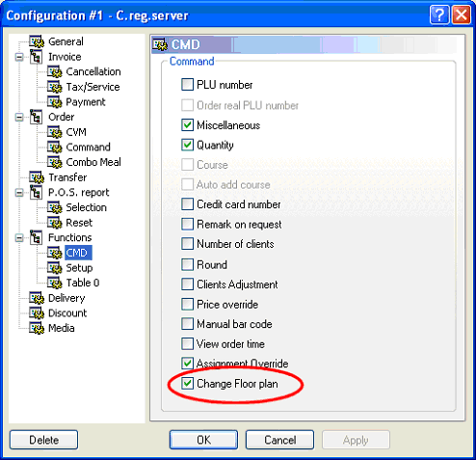Open the Combo Meal icon entry
Viewport: 476px width, 460px height.
click(x=55, y=162)
